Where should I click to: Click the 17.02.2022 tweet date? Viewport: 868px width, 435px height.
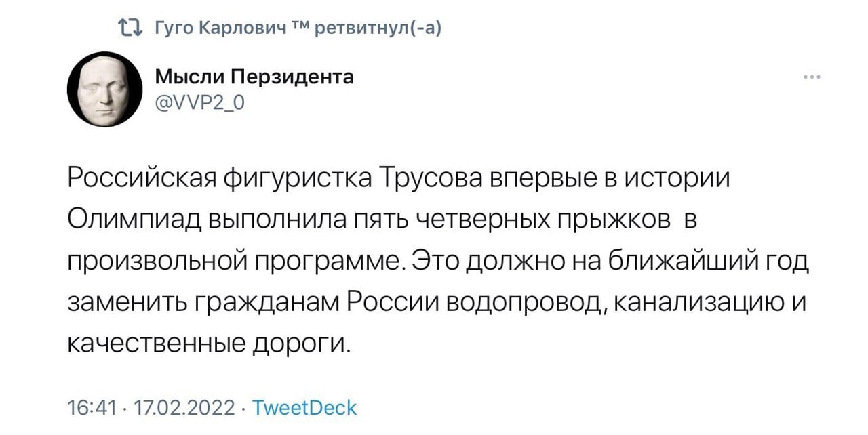click(x=185, y=407)
